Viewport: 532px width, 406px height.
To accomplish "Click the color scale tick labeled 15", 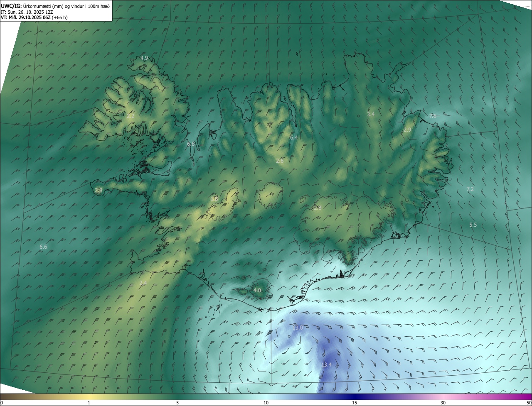I will 355,403.
